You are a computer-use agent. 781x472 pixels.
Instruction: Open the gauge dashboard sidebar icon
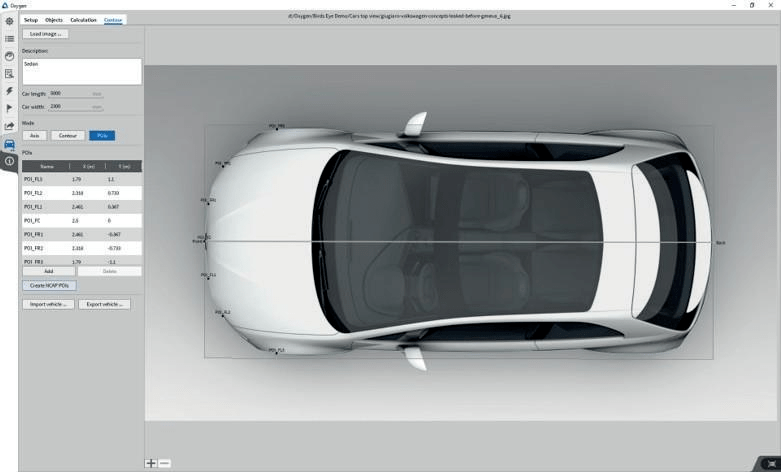9,56
